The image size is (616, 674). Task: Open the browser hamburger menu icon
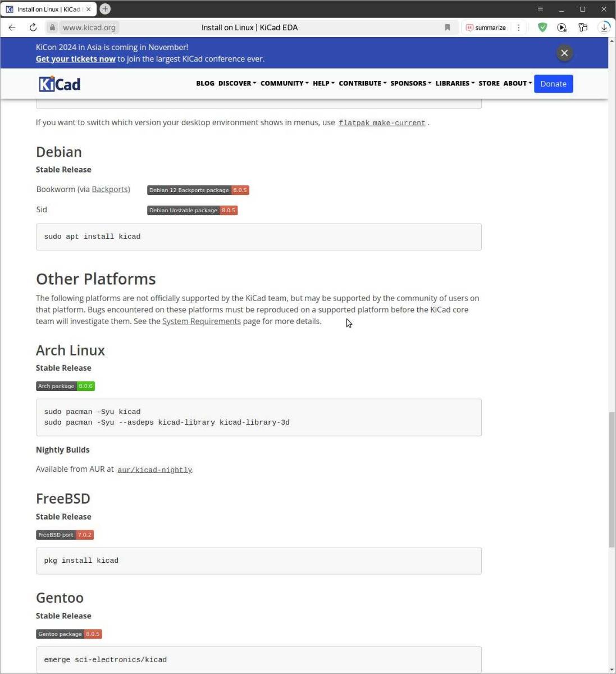[x=540, y=9]
